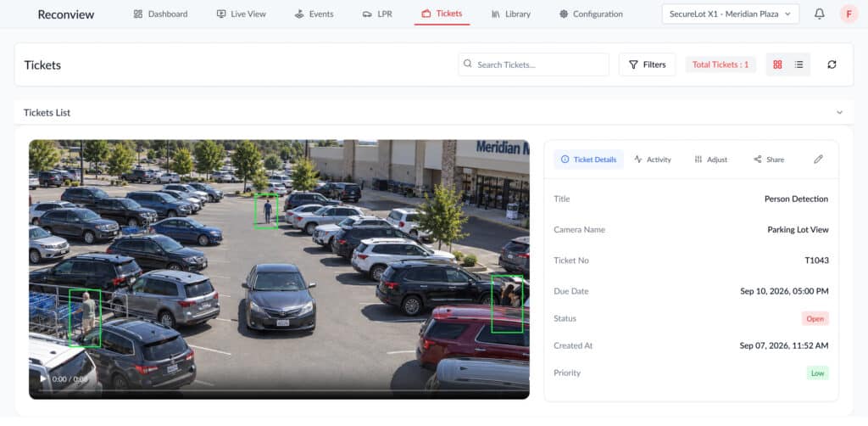This screenshot has height=426, width=868.
Task: Click the Activity pulse icon
Action: point(638,159)
